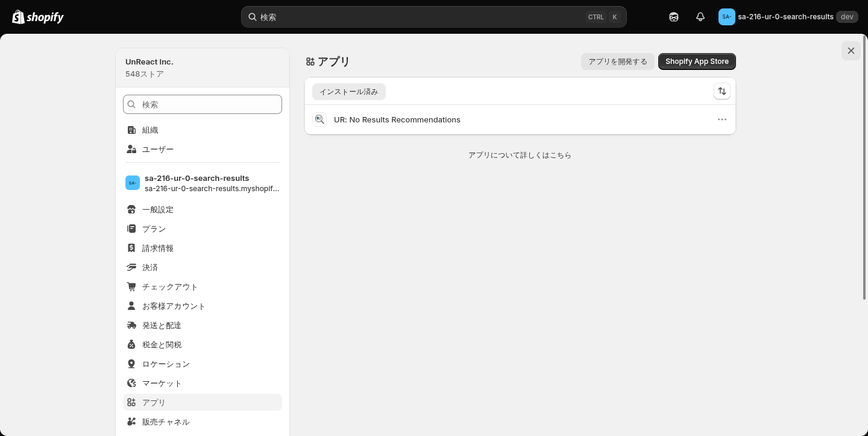Screen dimensions: 868x436
Task: Go to お客様アカウント settings
Action: click(x=203, y=306)
